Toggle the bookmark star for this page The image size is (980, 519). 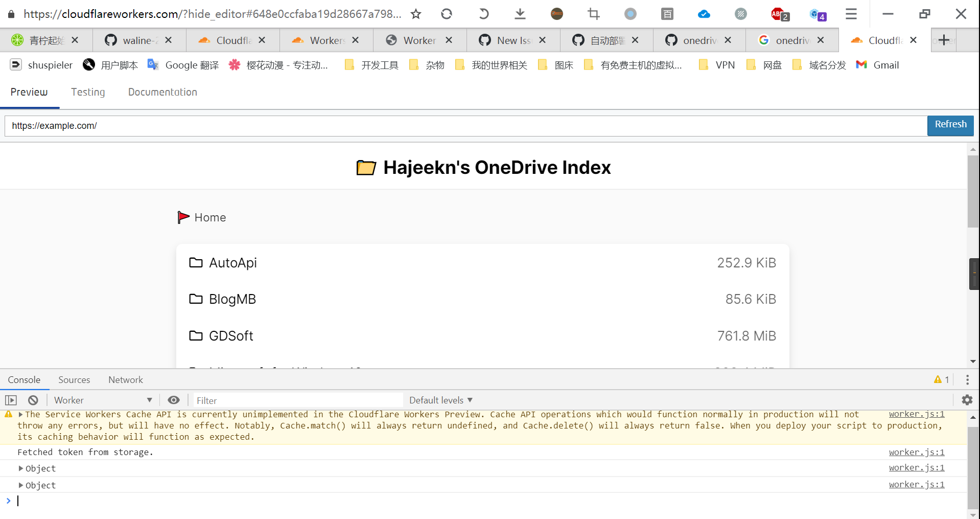pos(415,14)
